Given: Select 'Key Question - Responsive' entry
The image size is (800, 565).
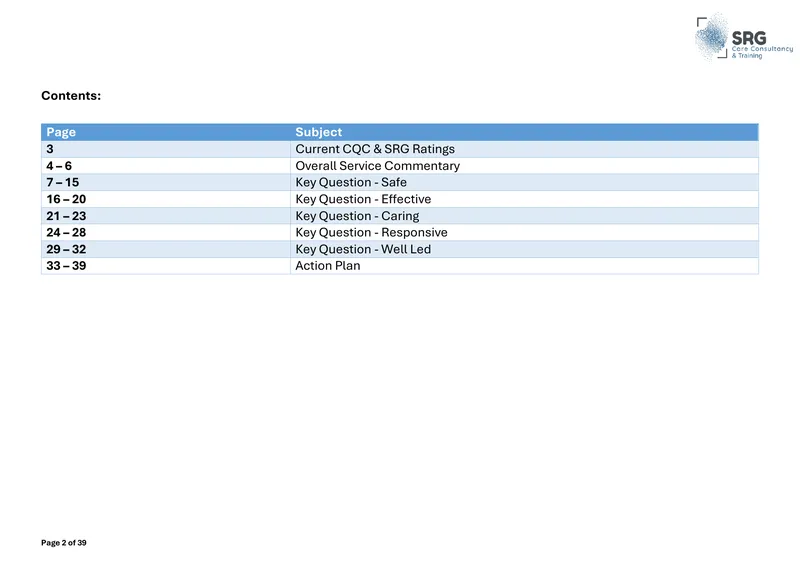Looking at the screenshot, I should [371, 233].
